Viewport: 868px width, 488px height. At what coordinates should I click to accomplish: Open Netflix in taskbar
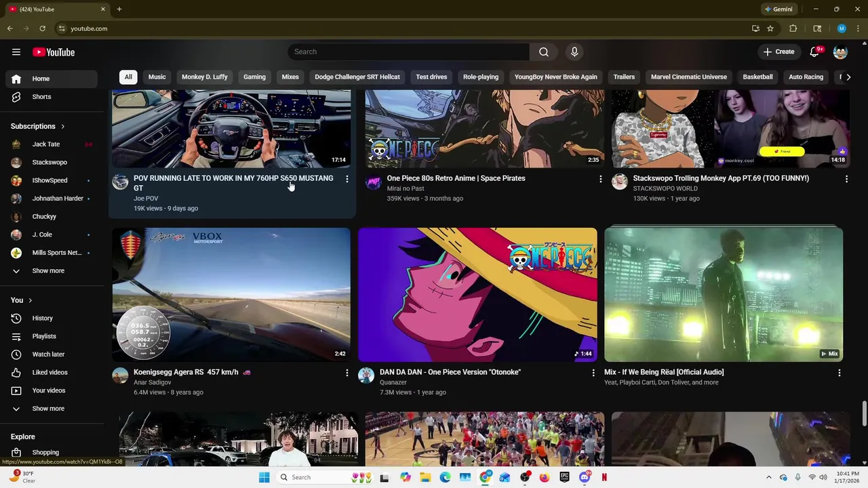pos(604,477)
